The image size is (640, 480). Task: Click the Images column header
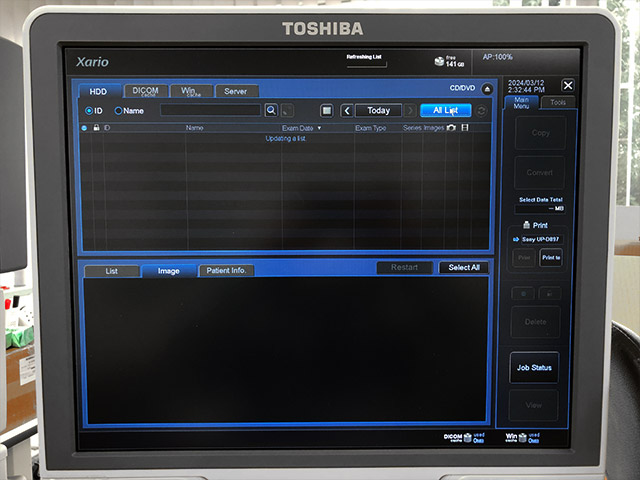click(433, 128)
